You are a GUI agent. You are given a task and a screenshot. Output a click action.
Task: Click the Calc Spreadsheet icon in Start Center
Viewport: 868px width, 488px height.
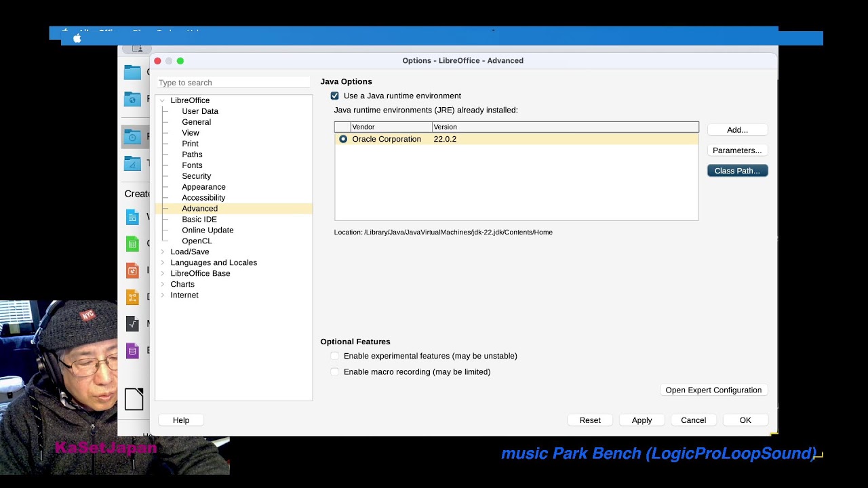(x=132, y=243)
